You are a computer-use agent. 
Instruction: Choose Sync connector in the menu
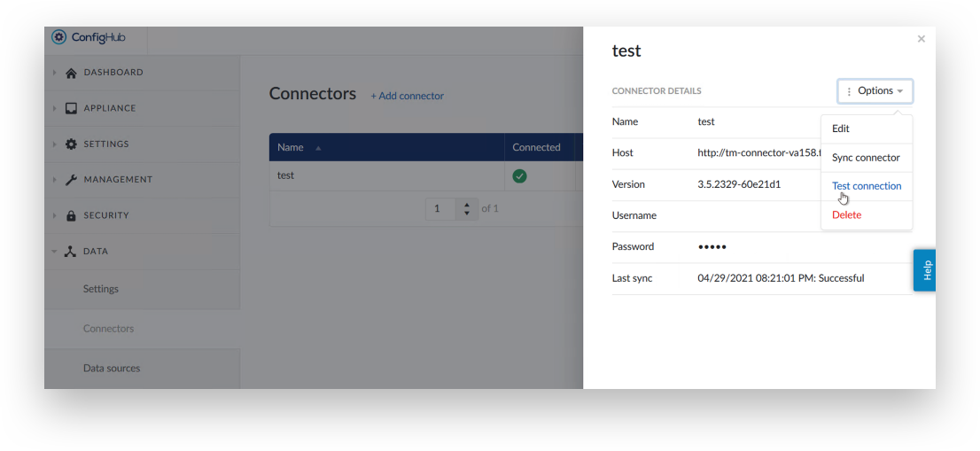pos(867,158)
